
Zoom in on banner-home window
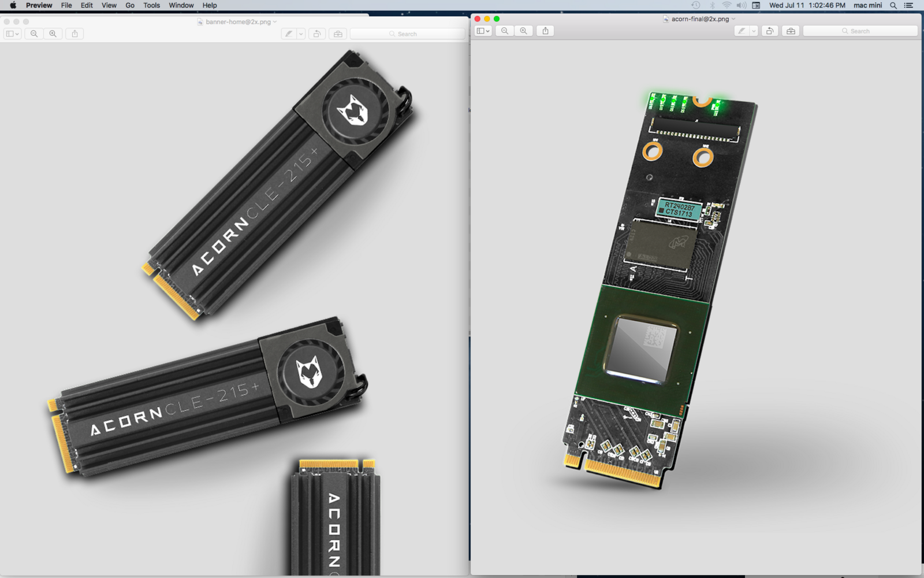click(x=53, y=34)
